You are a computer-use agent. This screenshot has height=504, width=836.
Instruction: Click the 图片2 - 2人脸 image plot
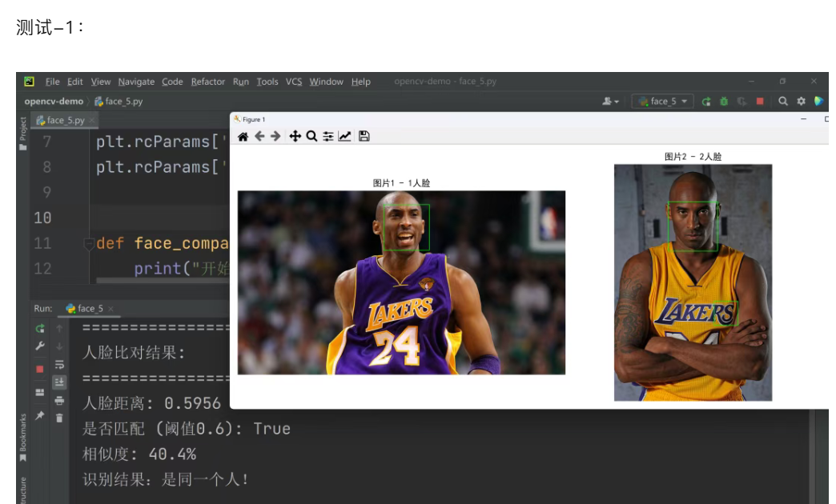point(693,282)
